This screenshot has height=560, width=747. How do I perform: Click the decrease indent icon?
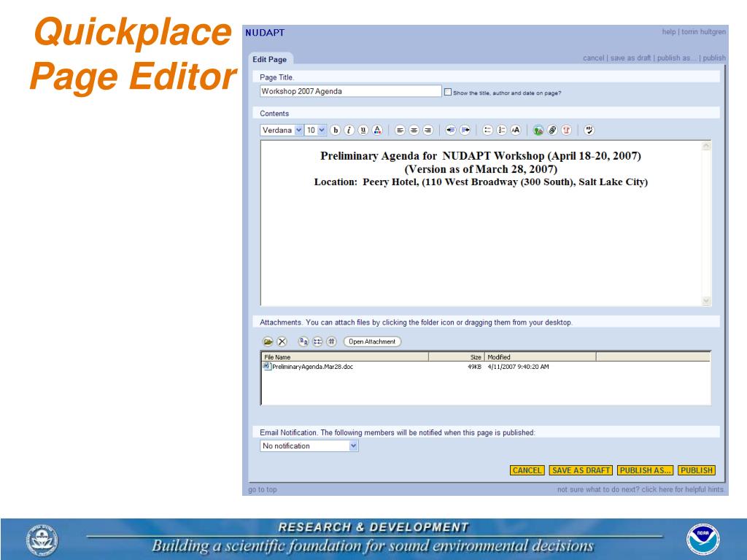pos(451,130)
